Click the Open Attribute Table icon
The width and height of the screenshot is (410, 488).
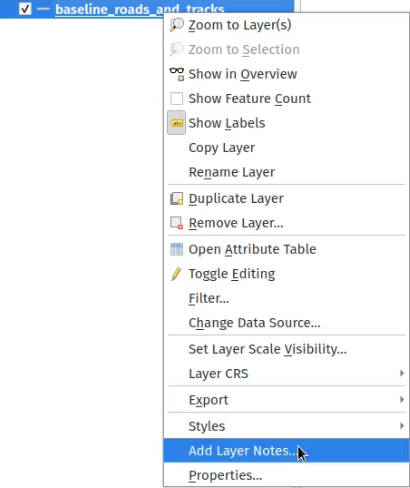click(x=176, y=249)
